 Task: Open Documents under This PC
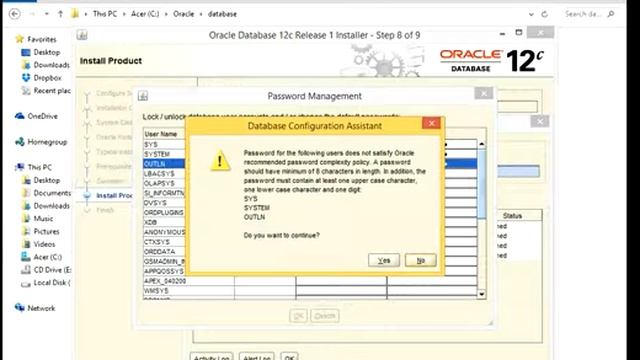[x=46, y=193]
